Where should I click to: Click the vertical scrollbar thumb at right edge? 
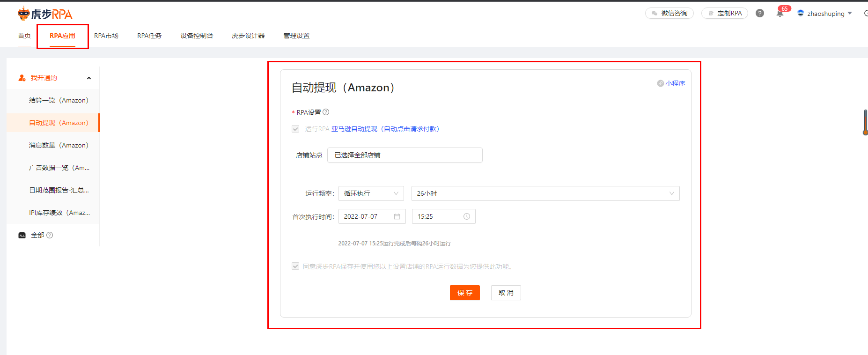[865, 122]
